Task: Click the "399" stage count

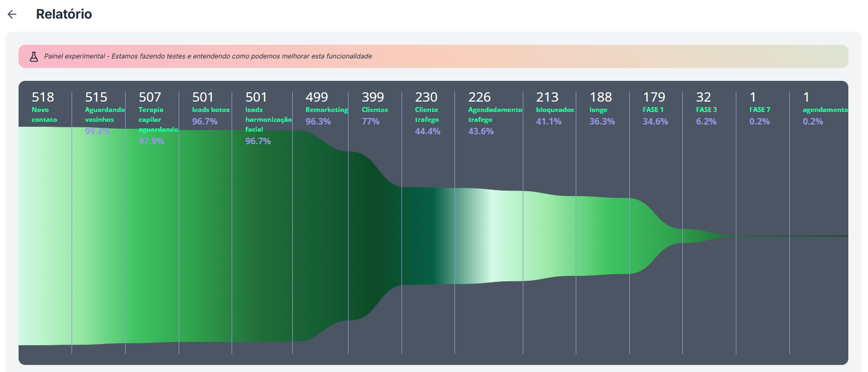Action: coord(373,97)
